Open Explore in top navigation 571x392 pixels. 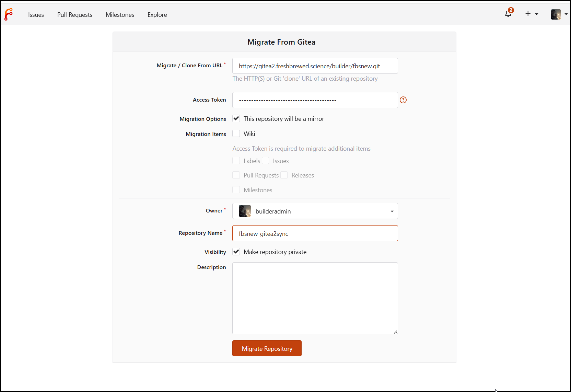coord(157,15)
